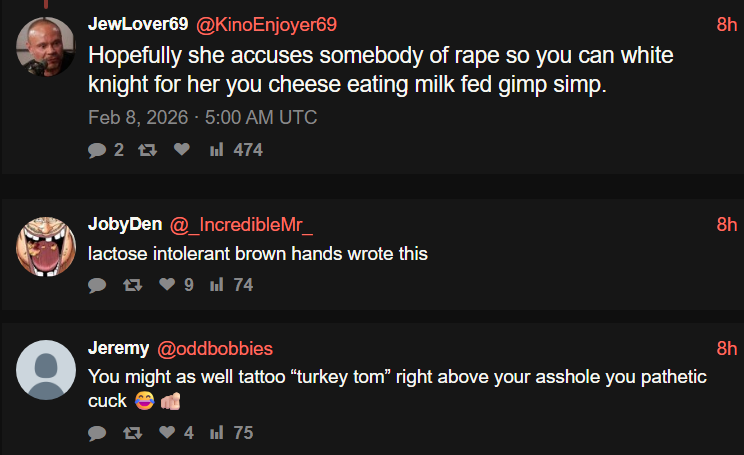Click the 8h timestamp on Jeremy's post
This screenshot has width=744, height=455.
coord(727,348)
